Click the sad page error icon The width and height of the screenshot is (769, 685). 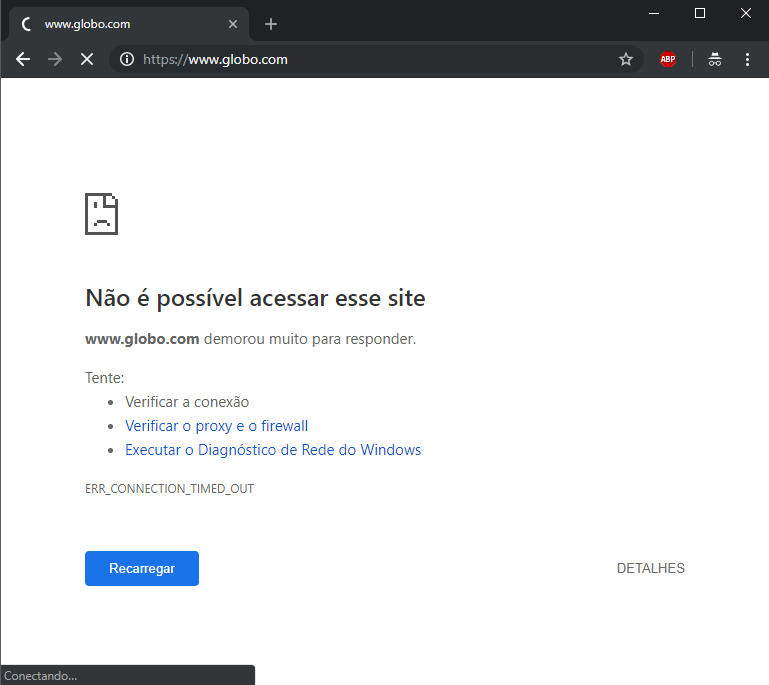click(102, 213)
